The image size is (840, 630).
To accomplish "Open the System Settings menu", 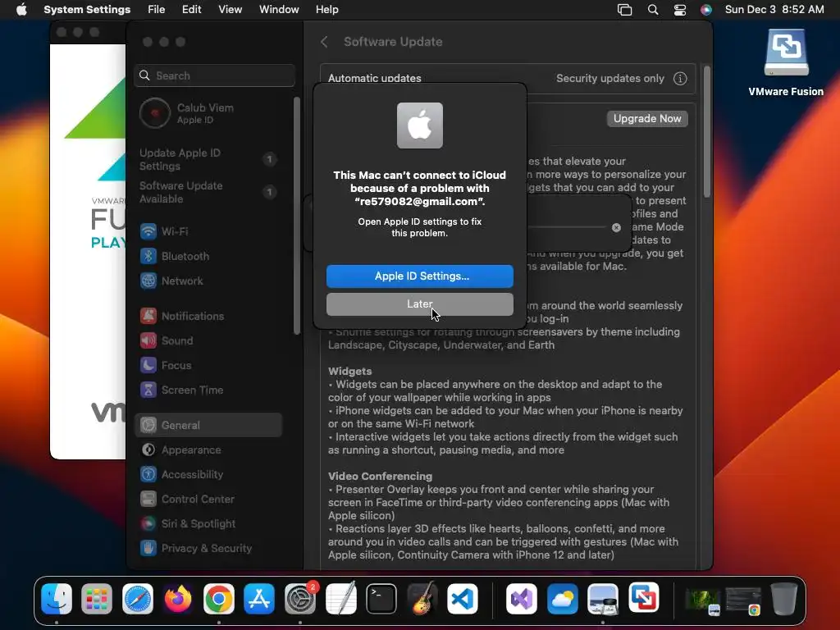I will click(x=87, y=10).
